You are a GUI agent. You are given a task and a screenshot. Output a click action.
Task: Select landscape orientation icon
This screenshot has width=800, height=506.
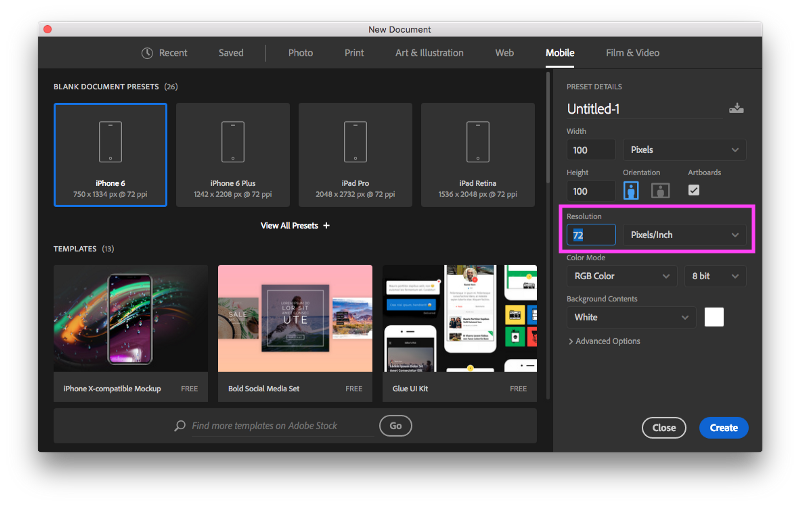click(x=660, y=191)
